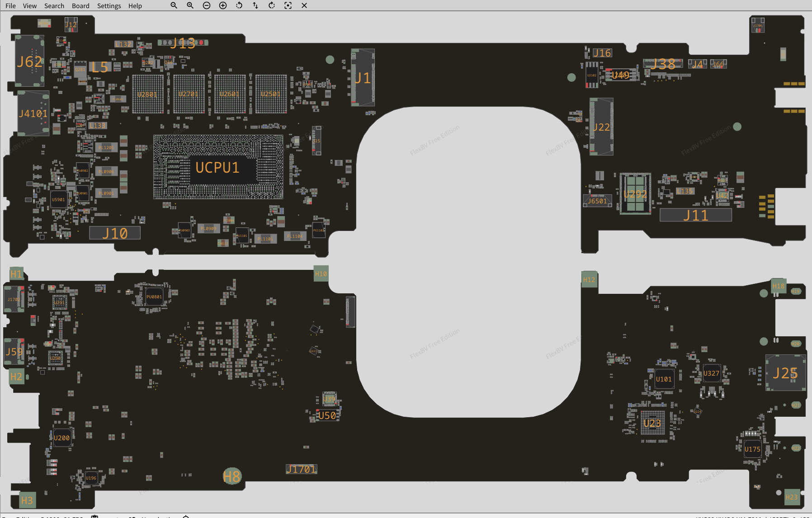Rotate the board clockwise
Image resolution: width=812 pixels, height=518 pixels.
[x=272, y=5]
